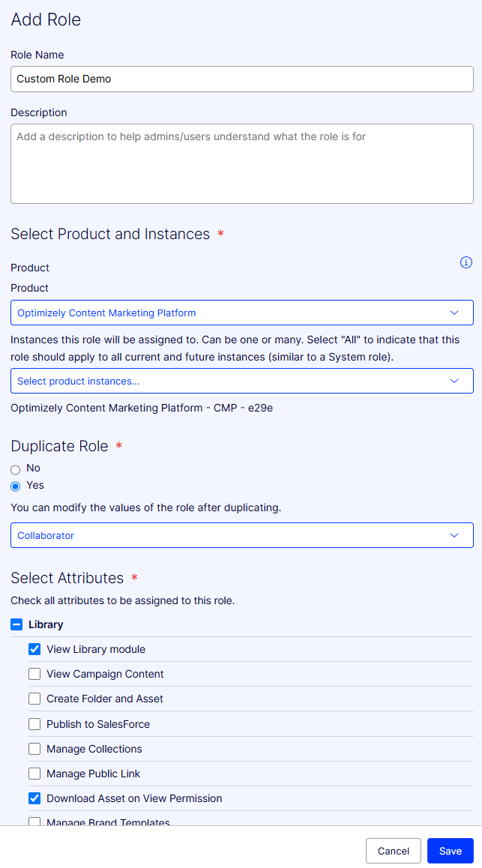Enable Manage Collections attribute
The height and width of the screenshot is (868, 482).
tap(34, 748)
